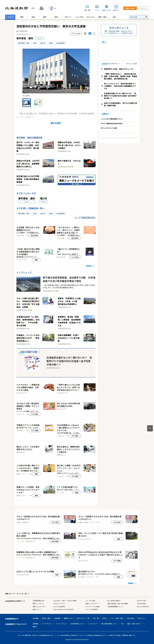The width and height of the screenshot is (154, 644).
Task: Click the #滝川市 tag under the headline
Action: (43, 43)
